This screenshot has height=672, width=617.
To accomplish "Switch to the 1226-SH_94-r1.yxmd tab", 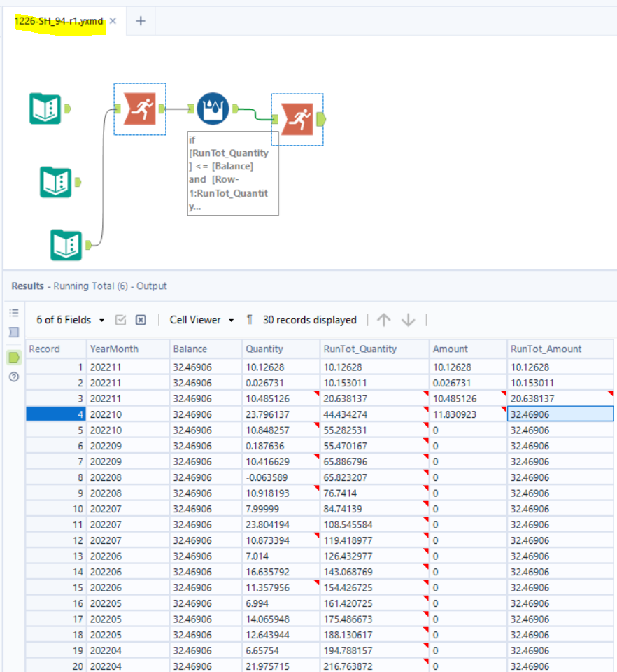I will (x=58, y=20).
